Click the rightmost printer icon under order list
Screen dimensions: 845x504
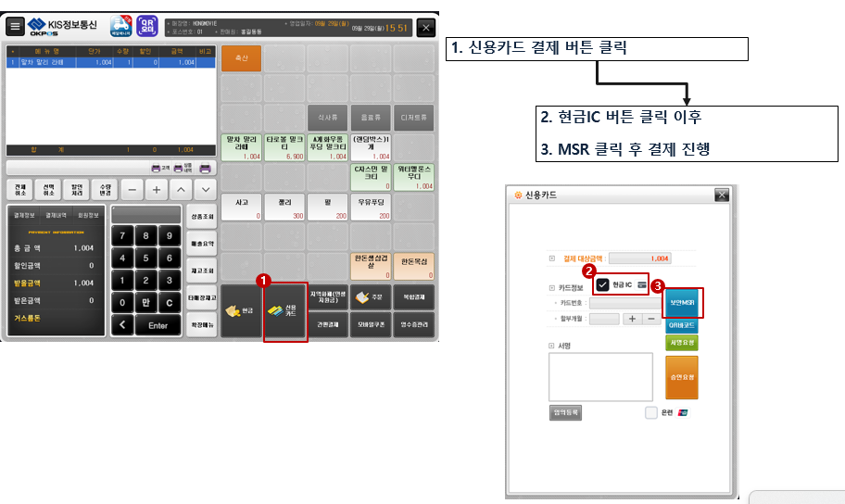point(205,168)
